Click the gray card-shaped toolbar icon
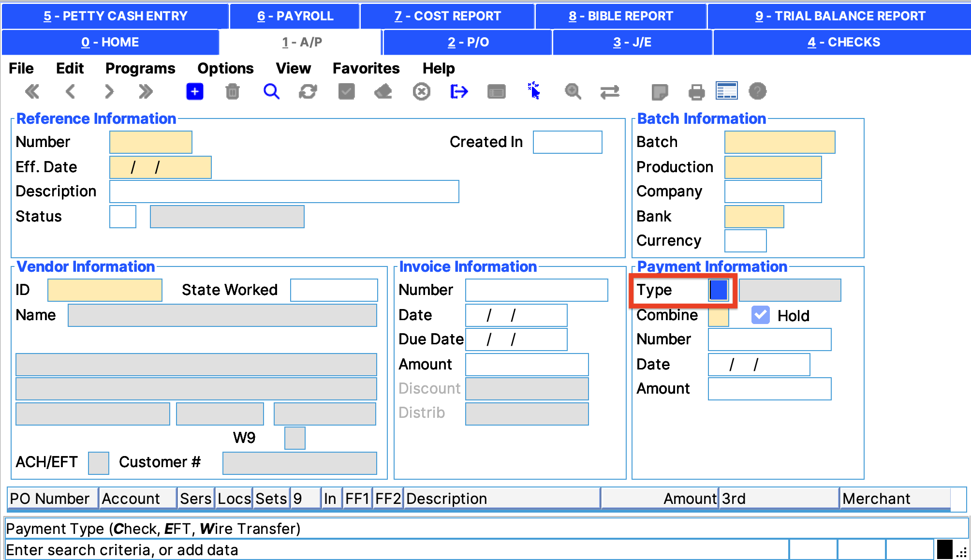The width and height of the screenshot is (971, 560). click(x=497, y=91)
